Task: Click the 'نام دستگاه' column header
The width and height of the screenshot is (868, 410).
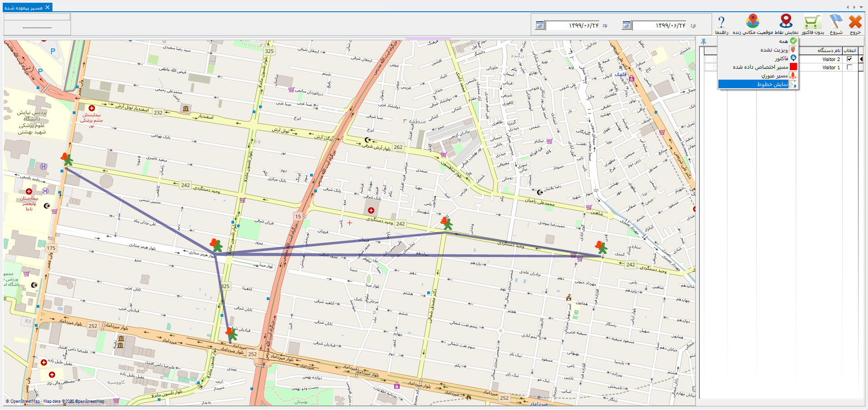Action: 828,50
